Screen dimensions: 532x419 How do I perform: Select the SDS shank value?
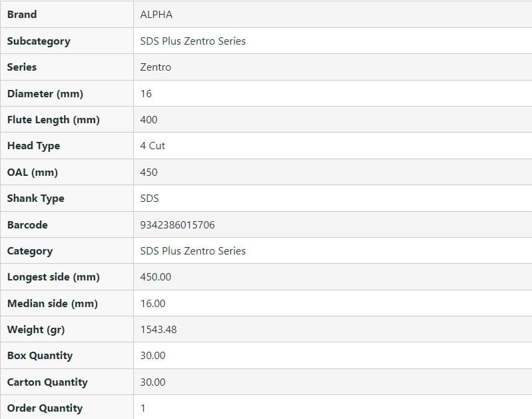(150, 199)
